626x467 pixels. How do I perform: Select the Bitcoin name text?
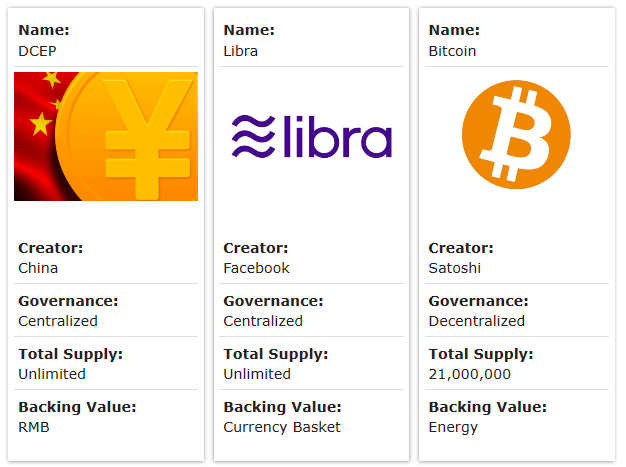click(452, 51)
